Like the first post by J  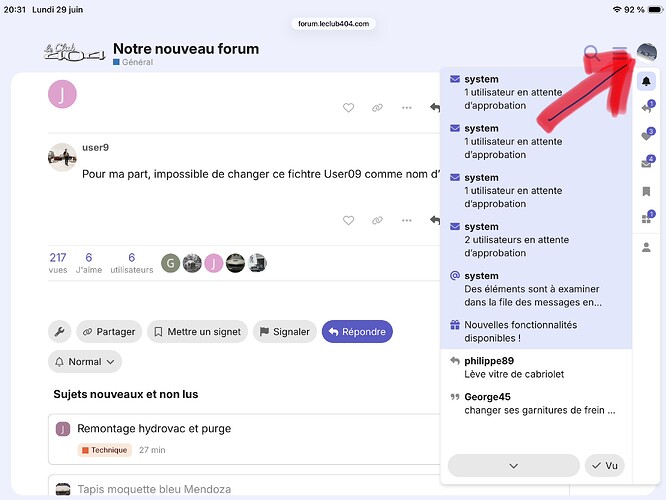pyautogui.click(x=348, y=108)
